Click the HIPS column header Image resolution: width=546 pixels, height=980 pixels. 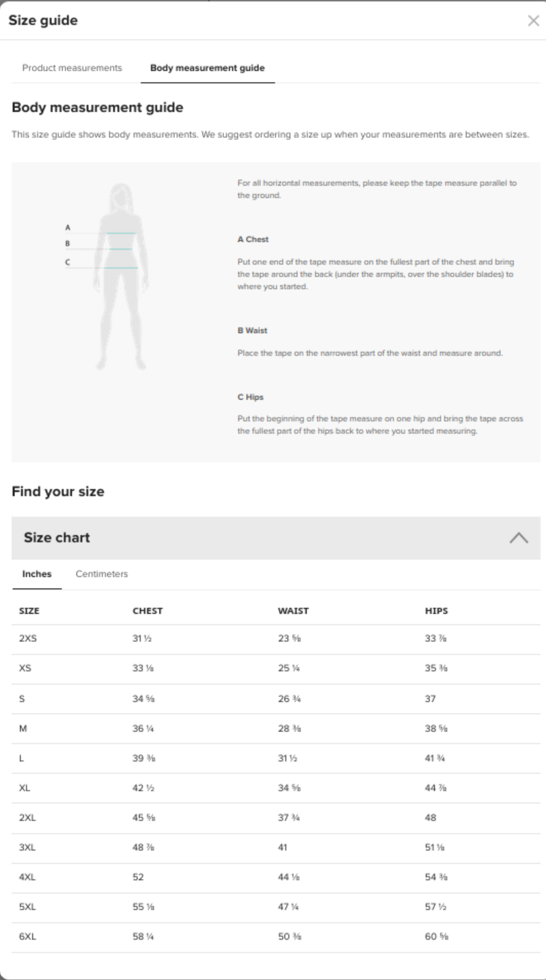tap(436, 611)
